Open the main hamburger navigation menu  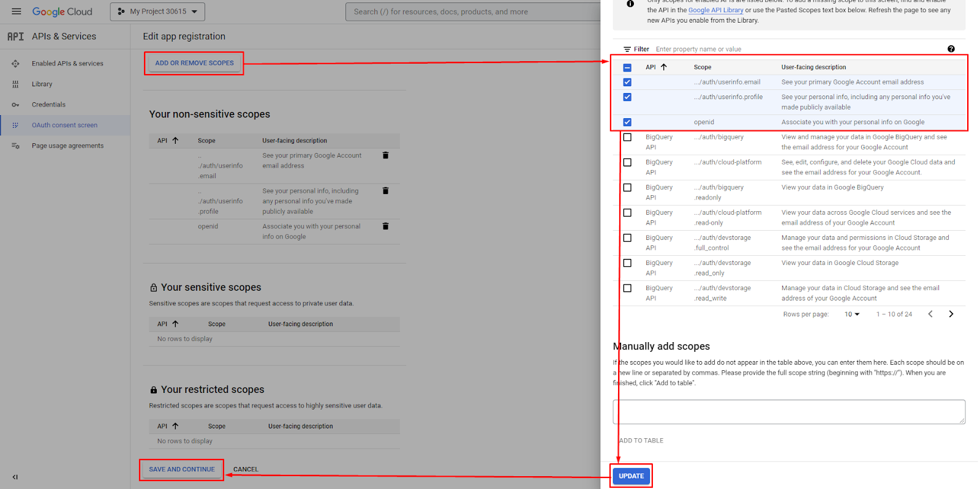pyautogui.click(x=17, y=12)
